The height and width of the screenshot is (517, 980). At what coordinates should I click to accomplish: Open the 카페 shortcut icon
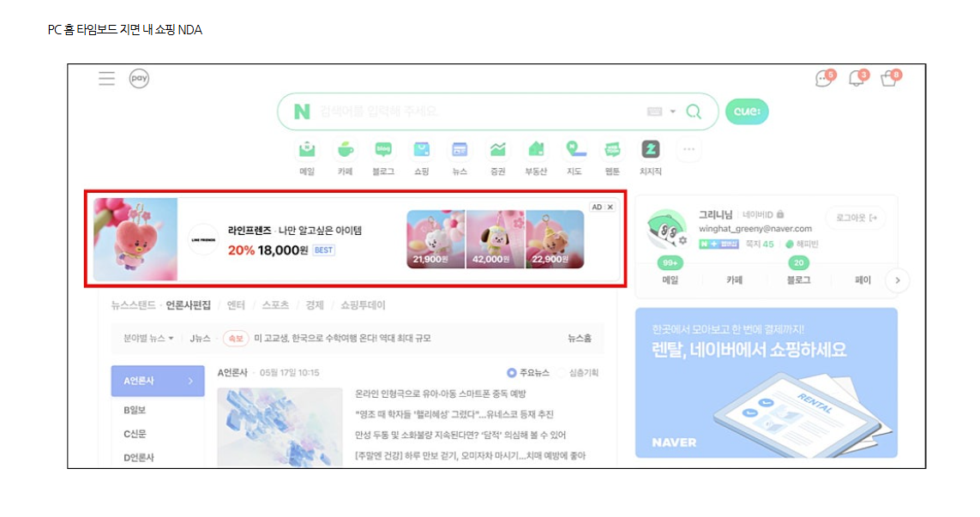click(345, 150)
